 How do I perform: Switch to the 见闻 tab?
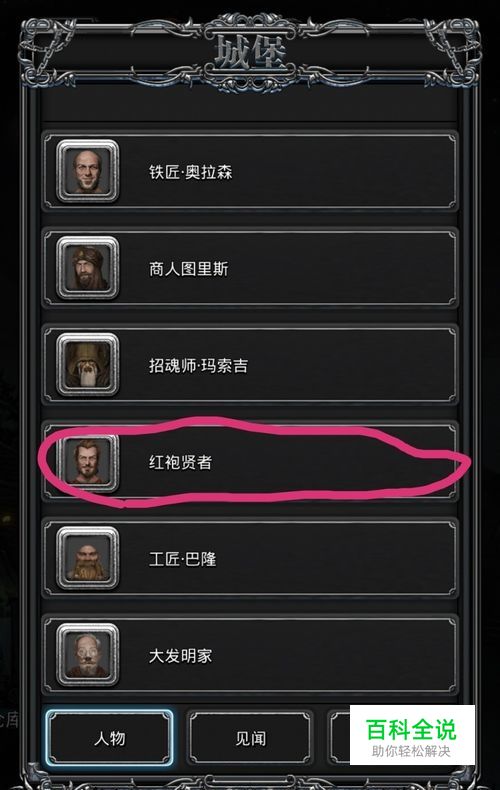[x=251, y=738]
